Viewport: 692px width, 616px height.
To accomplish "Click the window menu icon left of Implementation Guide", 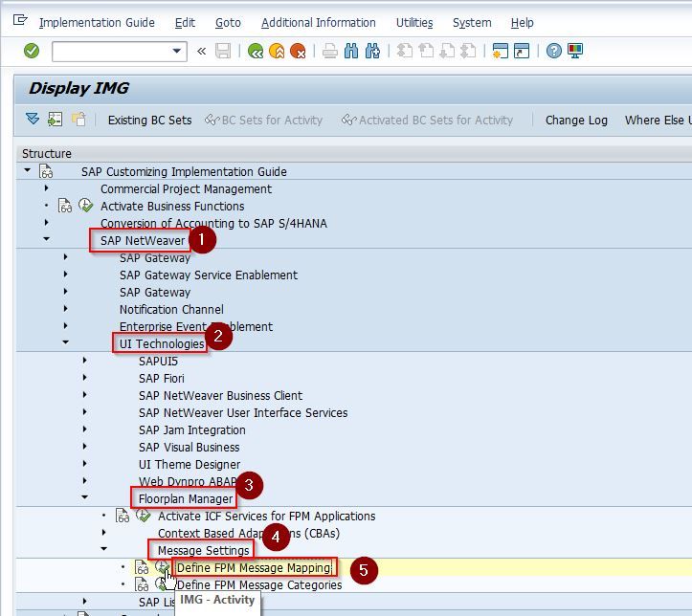I will [20, 20].
